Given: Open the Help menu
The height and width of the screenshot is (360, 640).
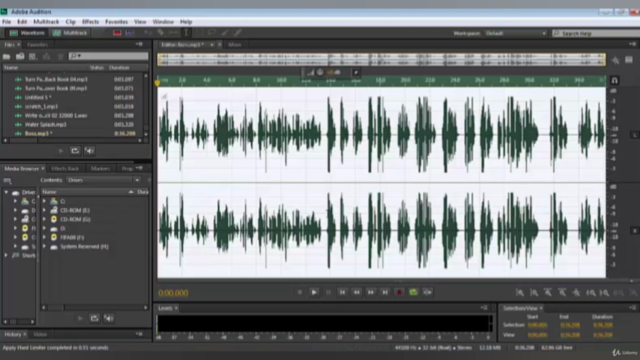Looking at the screenshot, I should [x=186, y=22].
